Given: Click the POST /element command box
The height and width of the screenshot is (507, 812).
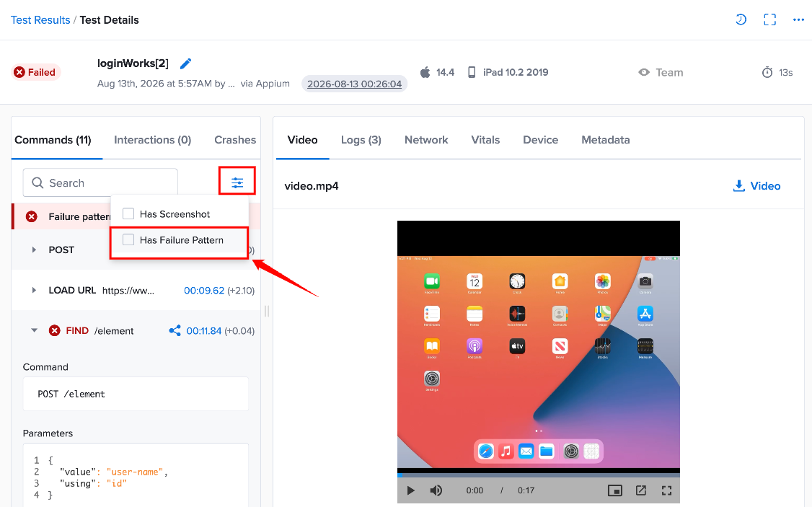Looking at the screenshot, I should 136,394.
